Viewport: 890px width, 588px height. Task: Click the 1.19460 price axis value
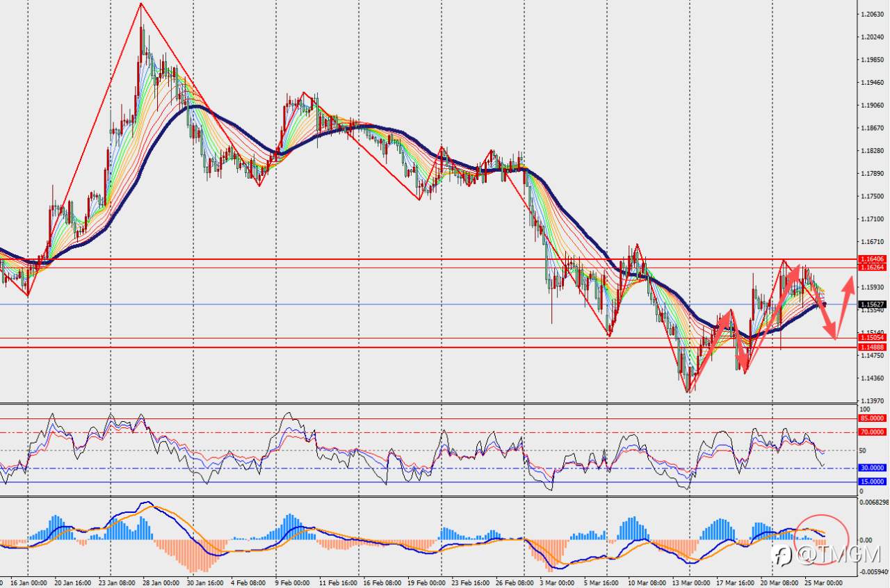pyautogui.click(x=873, y=83)
